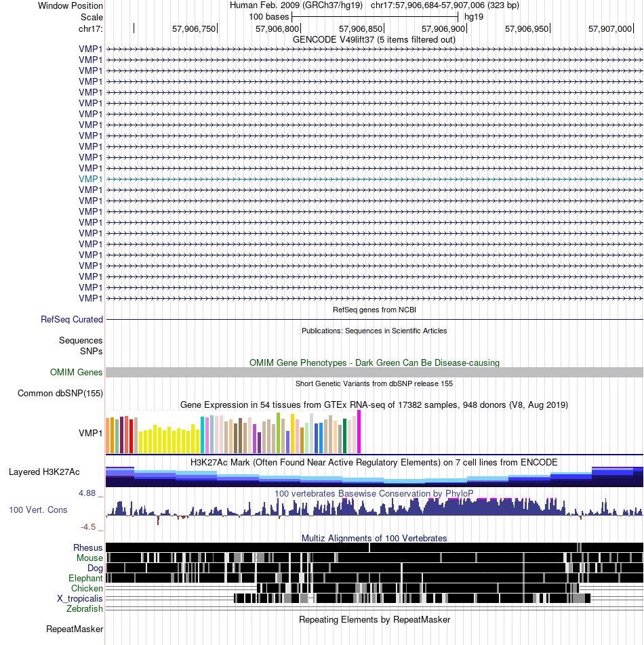Viewport: 644px width, 645px height.
Task: Click the dark green GTEx expression bar
Action: [x=345, y=436]
